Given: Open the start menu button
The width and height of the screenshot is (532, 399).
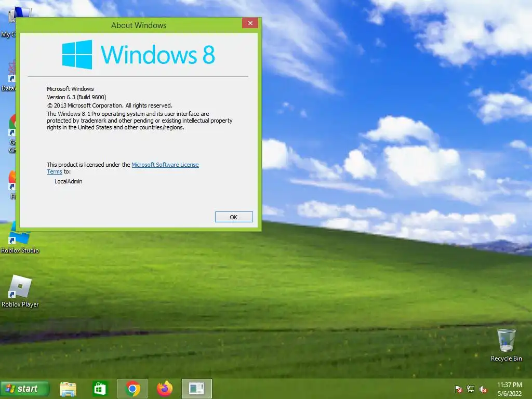Looking at the screenshot, I should [x=25, y=389].
